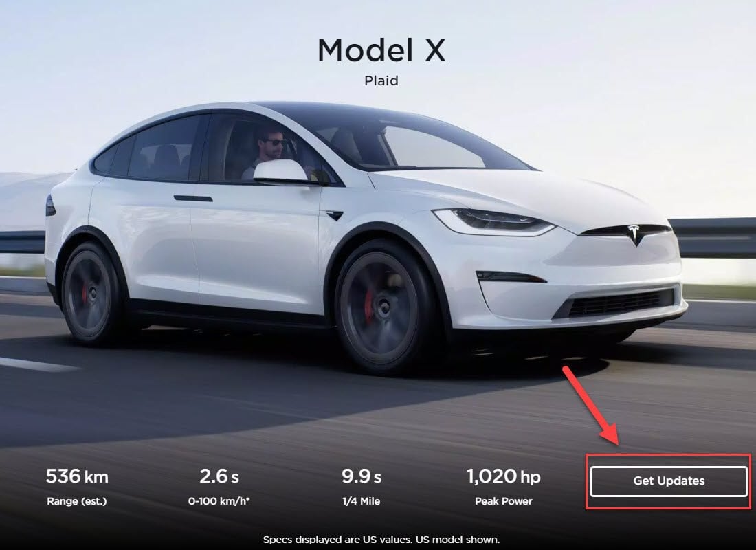This screenshot has width=756, height=550.
Task: Select the Range (est.) label
Action: pos(77,501)
